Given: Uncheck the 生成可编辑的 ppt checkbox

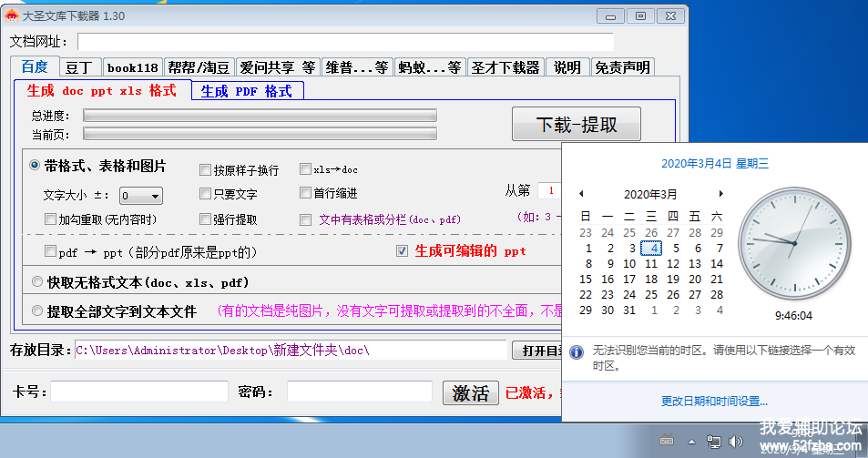Looking at the screenshot, I should click(403, 251).
